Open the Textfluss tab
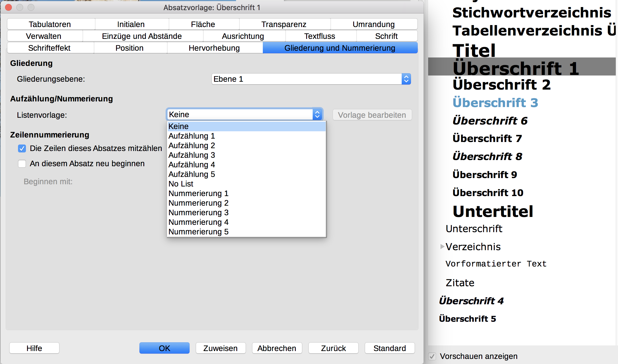 coord(319,36)
